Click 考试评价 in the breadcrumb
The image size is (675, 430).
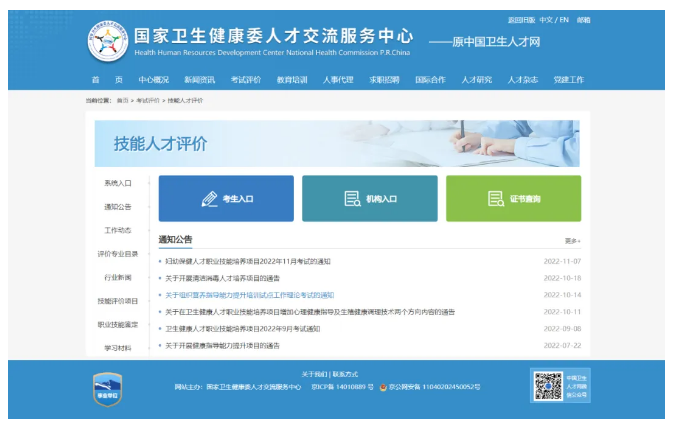click(148, 100)
